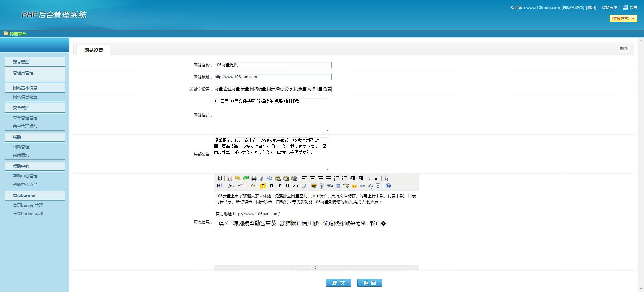Apply strikethrough ABC formatting
The width and height of the screenshot is (644, 292).
click(x=296, y=186)
